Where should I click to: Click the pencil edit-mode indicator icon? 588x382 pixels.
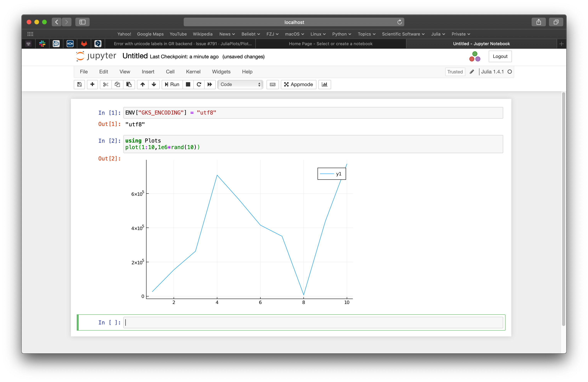click(x=472, y=72)
